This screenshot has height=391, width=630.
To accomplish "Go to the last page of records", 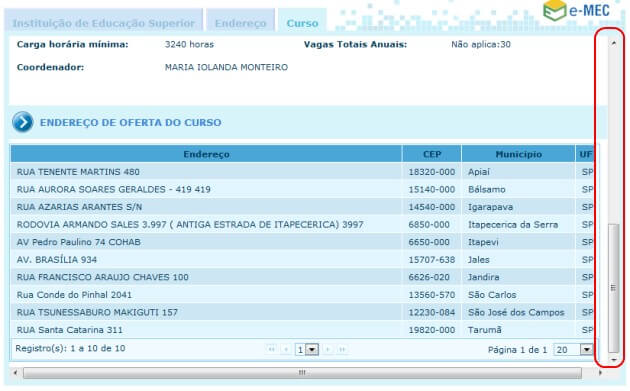I will [342, 350].
